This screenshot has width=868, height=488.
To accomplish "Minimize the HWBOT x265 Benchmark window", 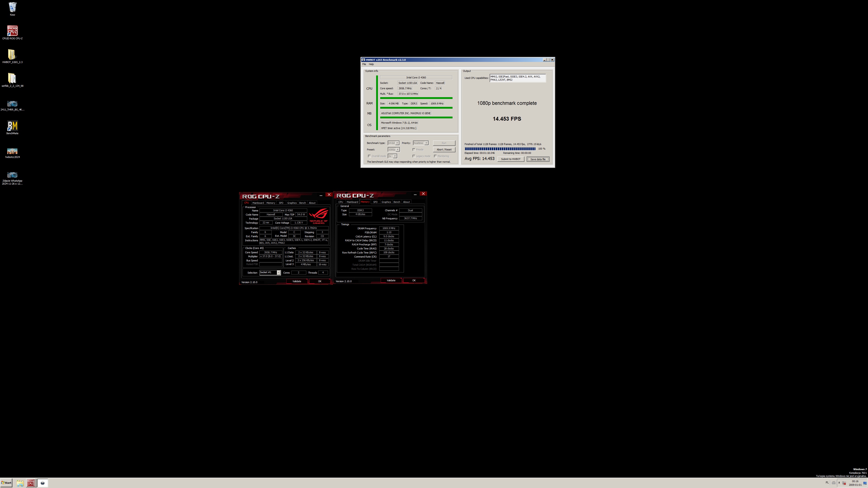I will click(x=545, y=60).
